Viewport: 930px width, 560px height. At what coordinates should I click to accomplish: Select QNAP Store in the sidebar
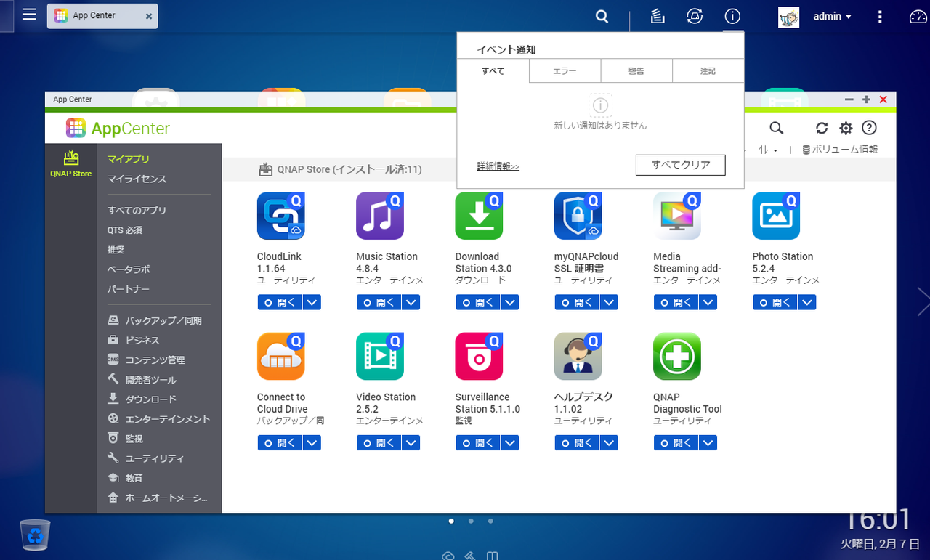point(71,164)
